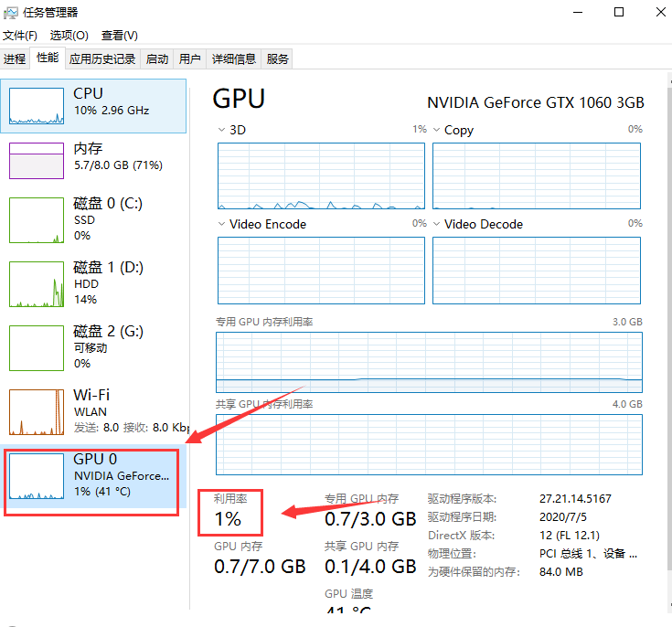Screen dimensions: 672x627
Task: Open 磁盘 0 (C:) SSD graph
Action: (x=37, y=219)
